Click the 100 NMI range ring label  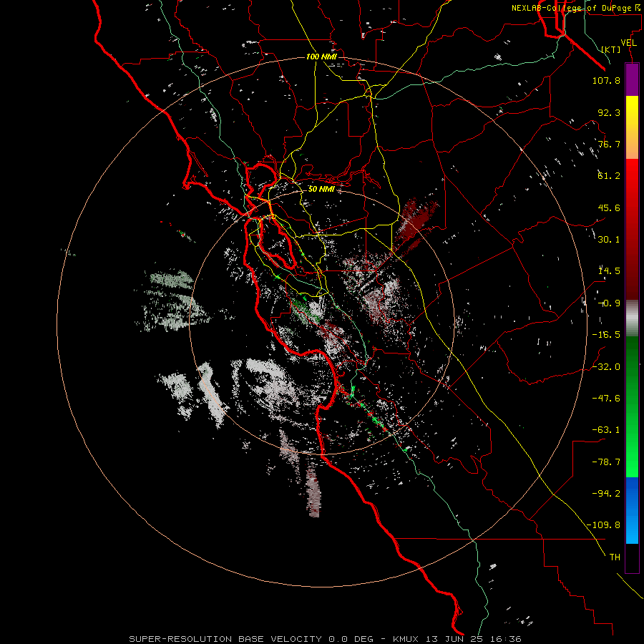point(321,57)
